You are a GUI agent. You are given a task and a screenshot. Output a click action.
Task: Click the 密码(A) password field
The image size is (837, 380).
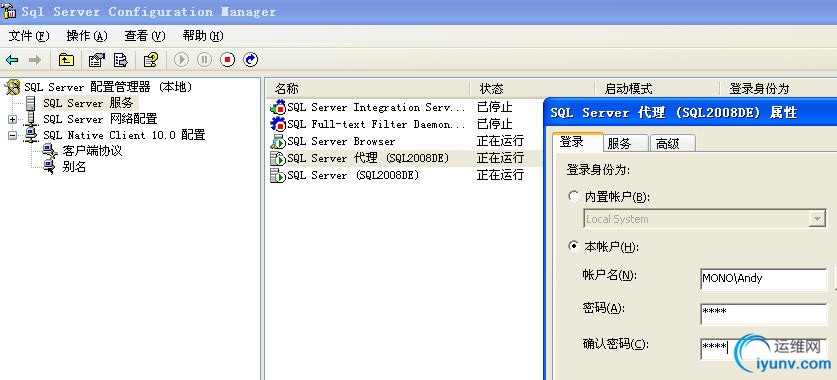tap(763, 313)
